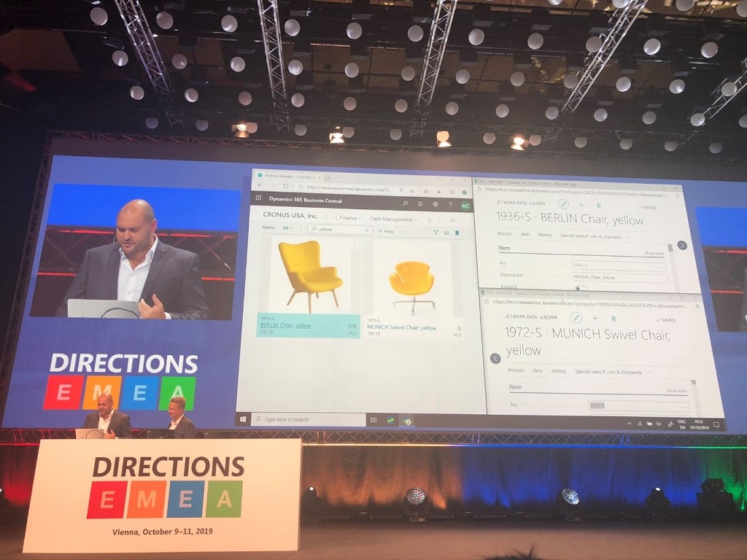This screenshot has height=560, width=747.
Task: Open BERLIN Chair tile context menu dots
Action: click(x=354, y=245)
